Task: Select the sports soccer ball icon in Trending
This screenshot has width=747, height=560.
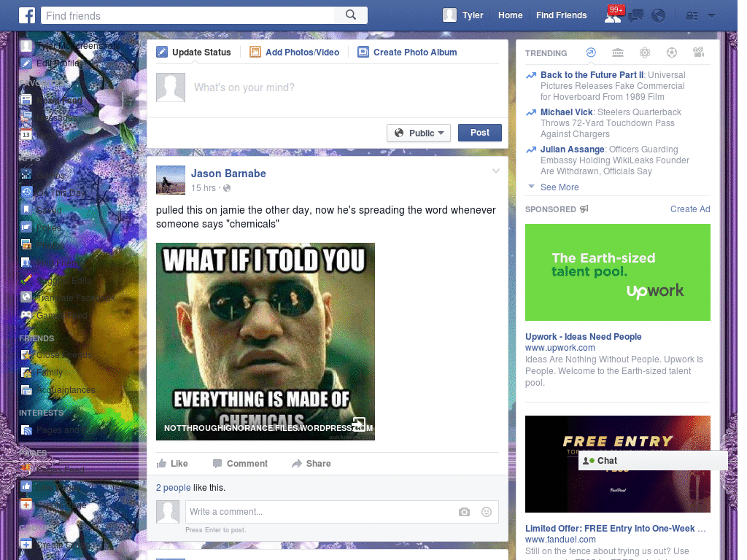Action: [672, 52]
